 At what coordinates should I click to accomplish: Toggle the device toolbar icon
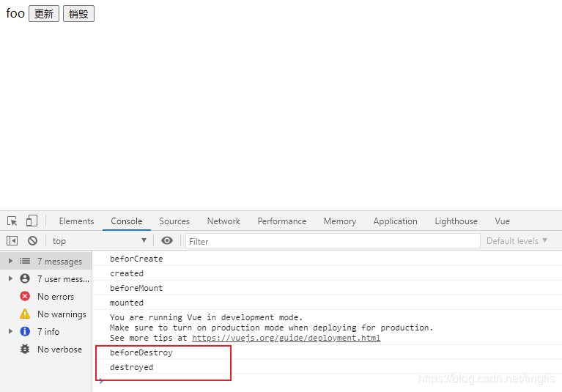click(x=32, y=221)
